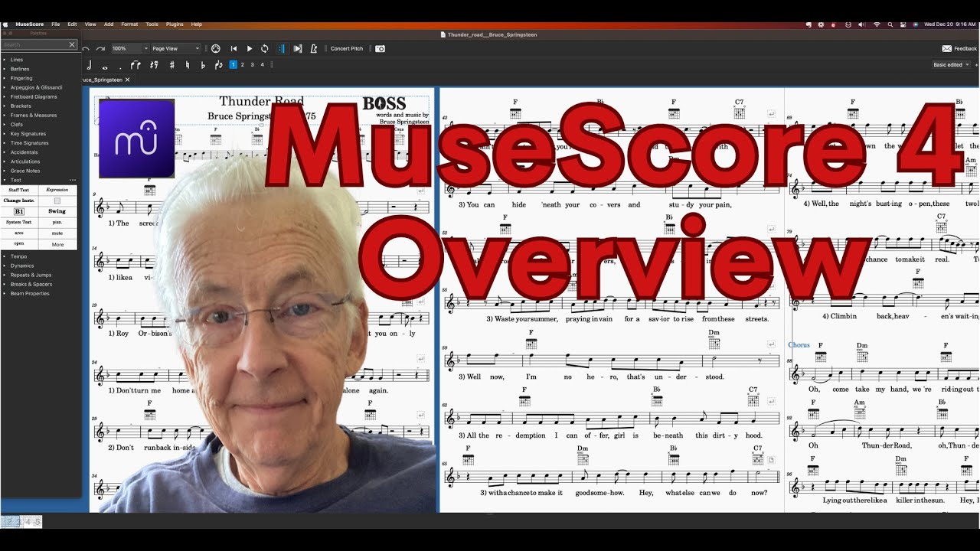Click the Mixer dial icon in toolbar
Image resolution: width=980 pixels, height=551 pixels.
tap(216, 48)
